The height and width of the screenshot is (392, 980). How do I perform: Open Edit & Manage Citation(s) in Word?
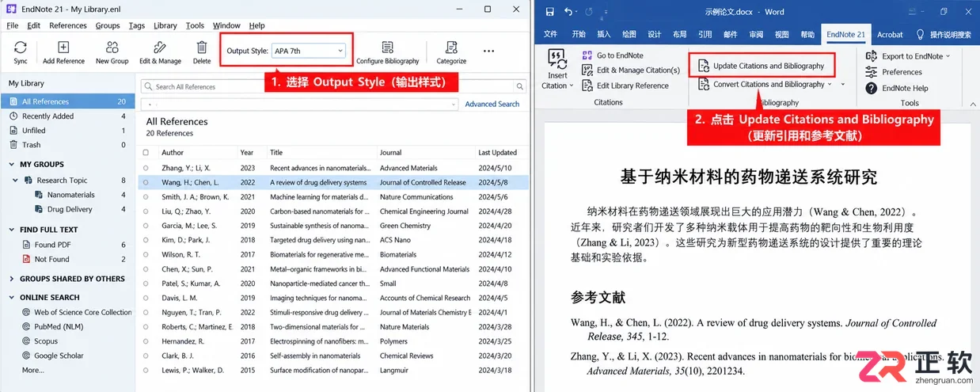[x=631, y=70]
